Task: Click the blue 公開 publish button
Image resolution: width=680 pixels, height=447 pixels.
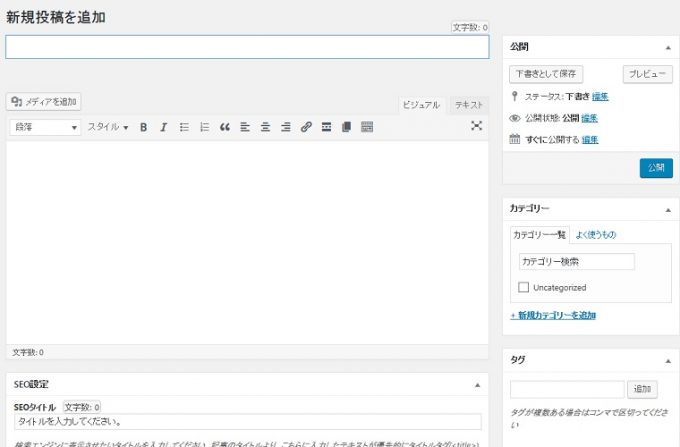Action: point(656,168)
